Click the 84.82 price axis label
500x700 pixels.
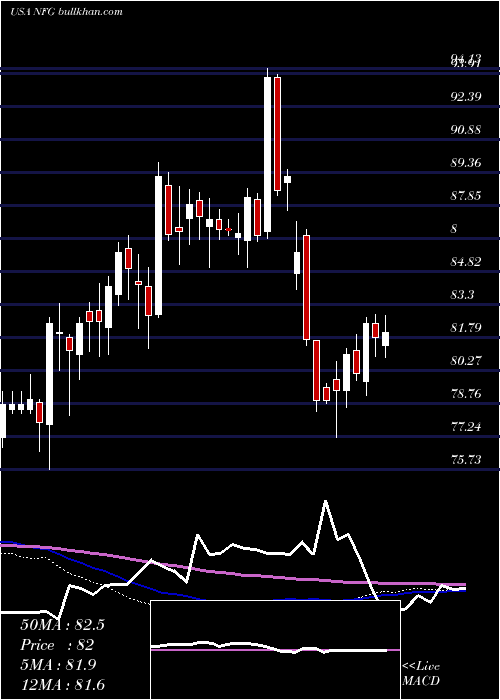[466, 262]
